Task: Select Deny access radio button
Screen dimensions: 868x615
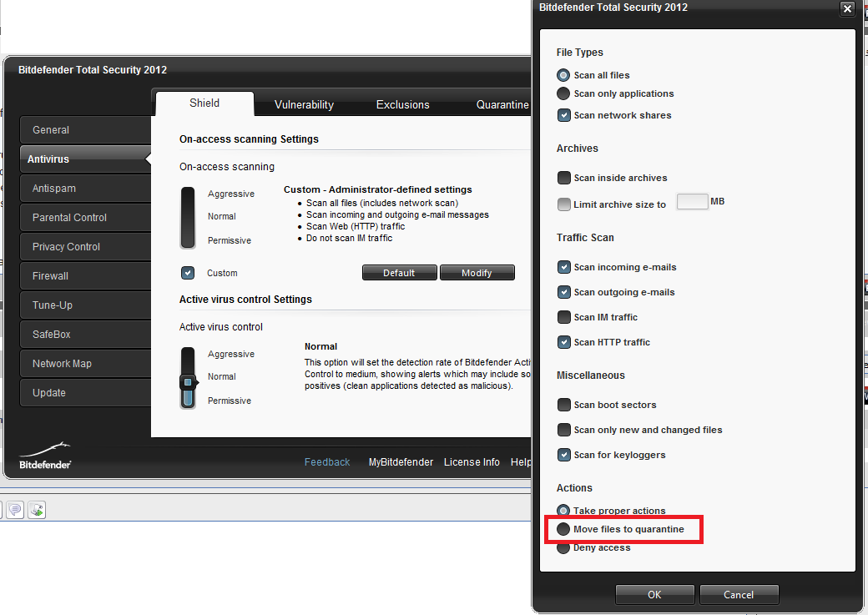Action: pos(563,547)
